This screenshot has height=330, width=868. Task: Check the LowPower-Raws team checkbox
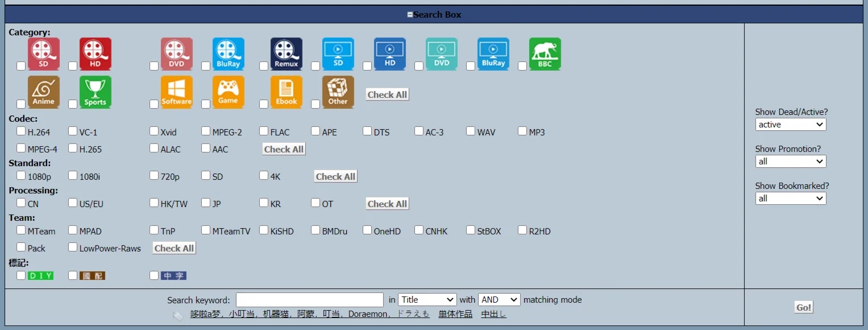73,247
